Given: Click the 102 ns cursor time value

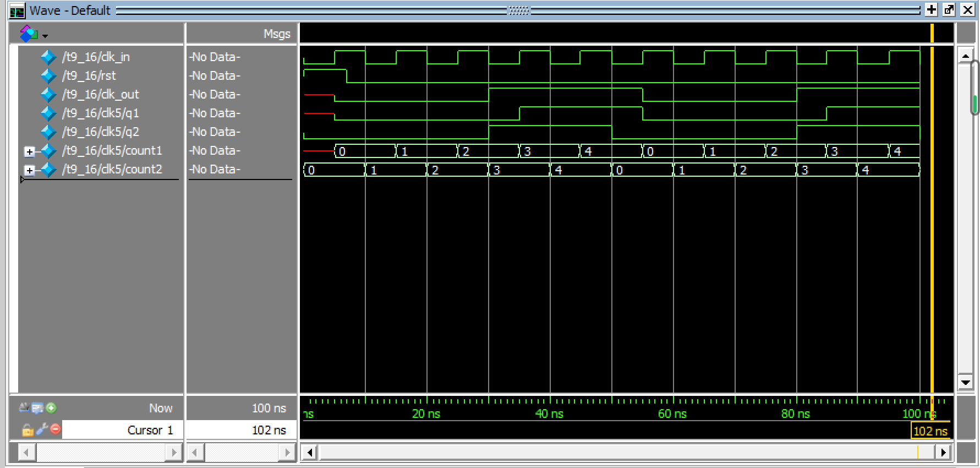Looking at the screenshot, I should [x=269, y=430].
